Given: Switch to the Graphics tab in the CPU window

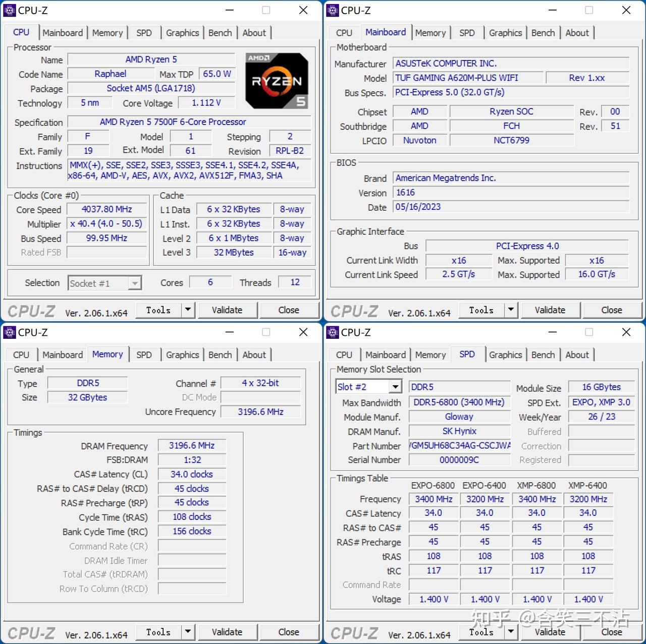Looking at the screenshot, I should click(x=182, y=32).
